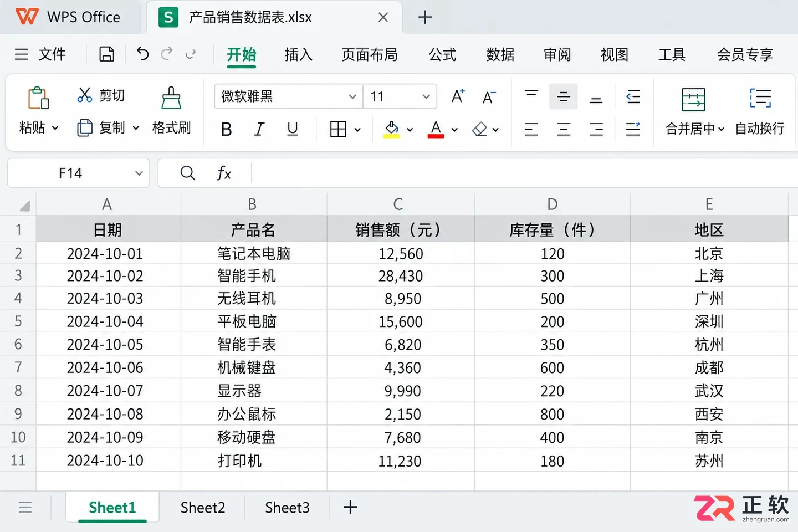Screen dimensions: 798x532
Task: Open the 数据 ribbon tab
Action: (x=500, y=54)
